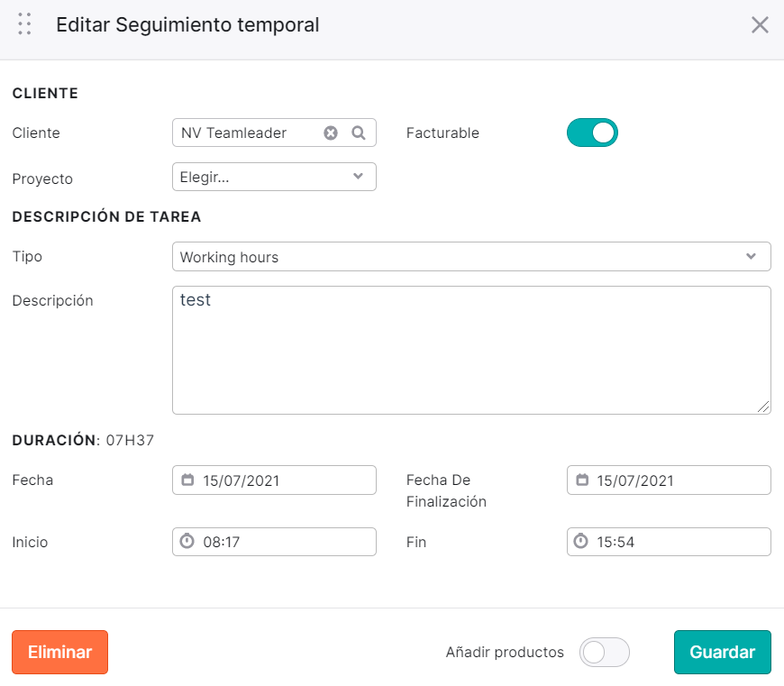Screen dimensions: 784x686
Task: Enable the Añadir productos toggle
Action: (605, 652)
